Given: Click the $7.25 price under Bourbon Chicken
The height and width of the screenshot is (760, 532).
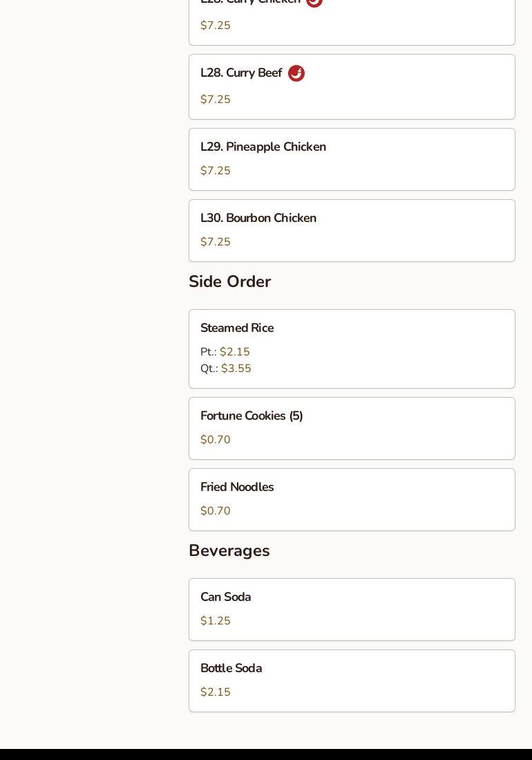Looking at the screenshot, I should click(x=216, y=242).
